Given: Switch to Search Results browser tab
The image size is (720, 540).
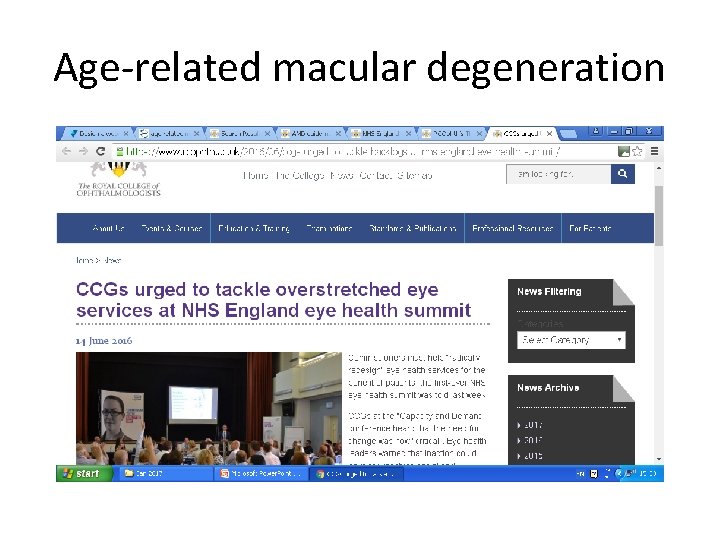Looking at the screenshot, I should [x=239, y=134].
